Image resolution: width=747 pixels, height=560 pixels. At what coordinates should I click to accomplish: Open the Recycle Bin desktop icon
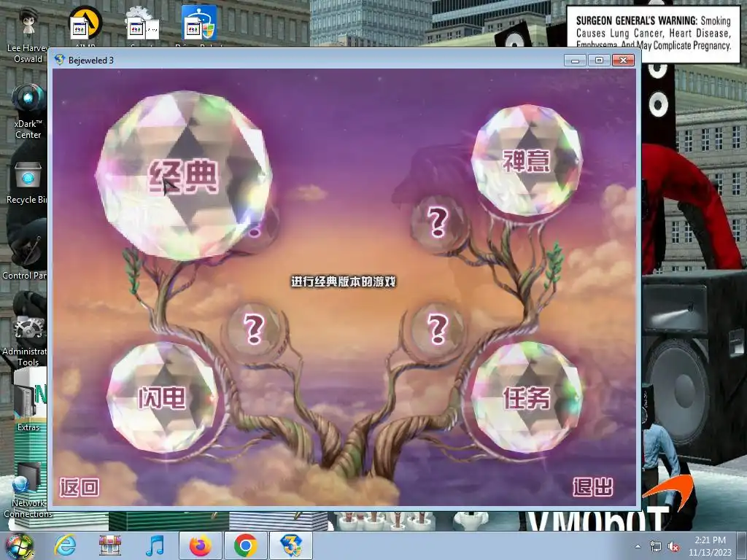[28, 183]
